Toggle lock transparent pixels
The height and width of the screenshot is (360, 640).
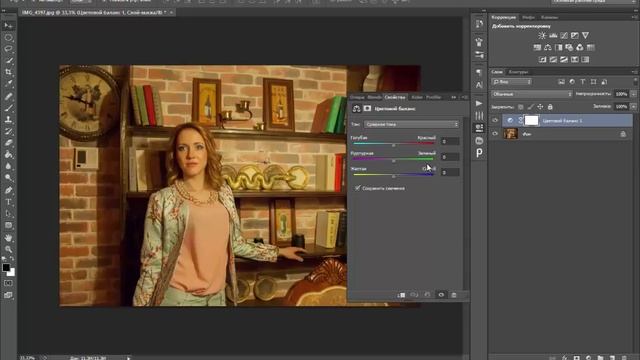(520, 107)
